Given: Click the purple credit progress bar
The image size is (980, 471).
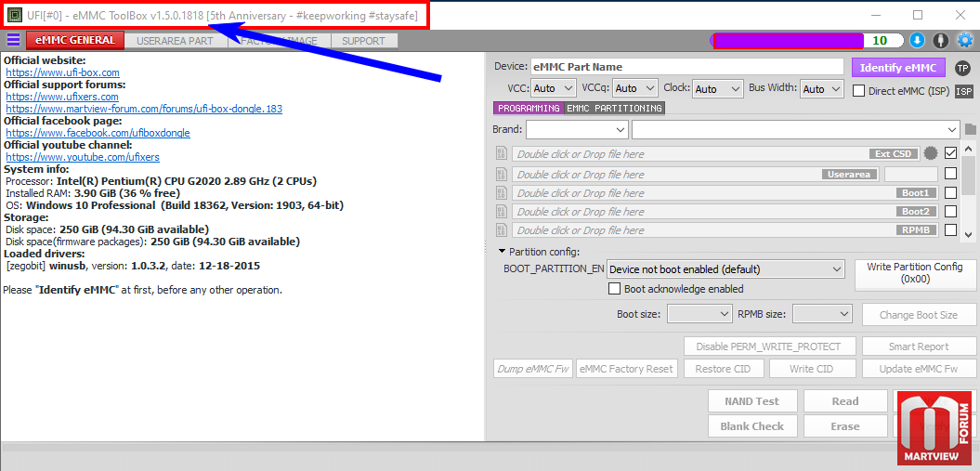Looking at the screenshot, I should pyautogui.click(x=788, y=41).
